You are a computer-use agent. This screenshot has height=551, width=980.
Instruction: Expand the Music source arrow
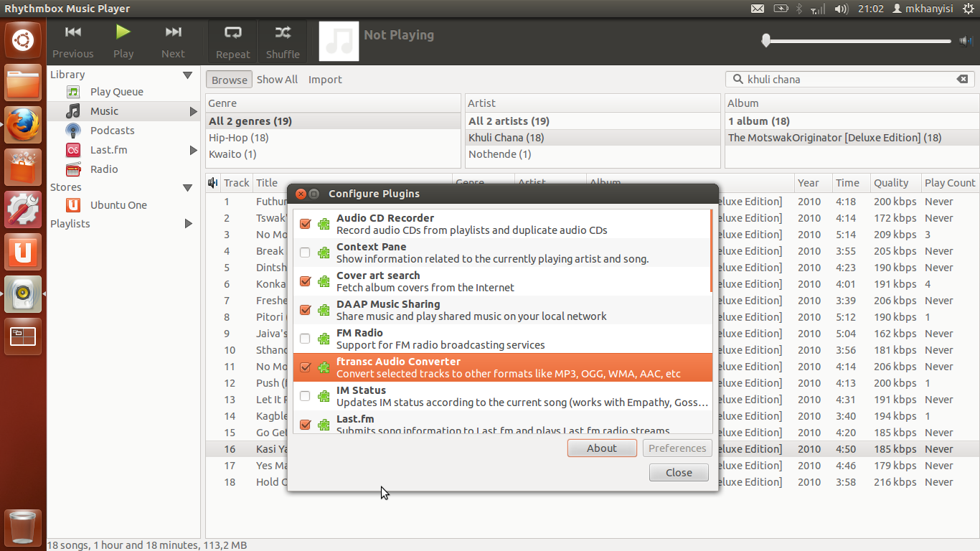193,111
